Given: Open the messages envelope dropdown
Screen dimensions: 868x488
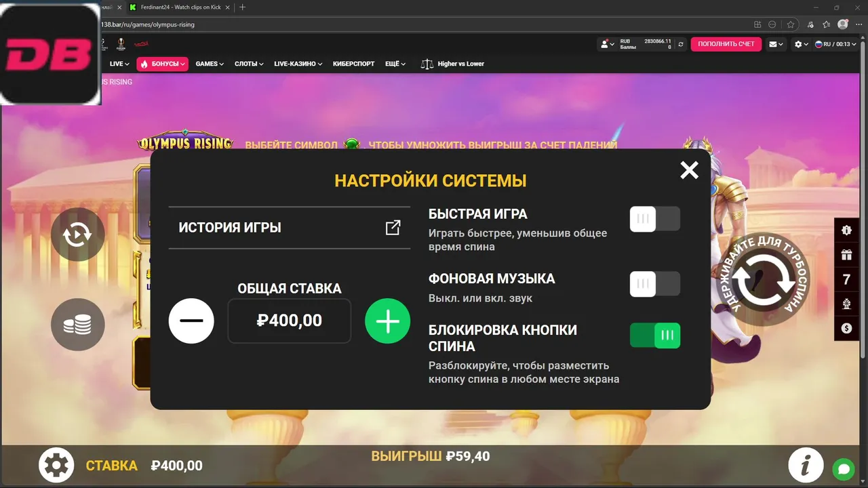Looking at the screenshot, I should (776, 44).
